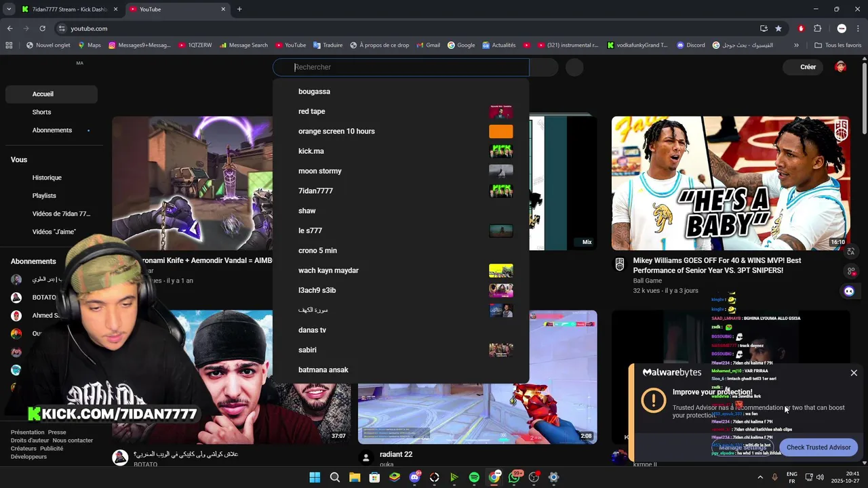Open the Traduire bookmark
This screenshot has width=868, height=488.
(x=328, y=45)
